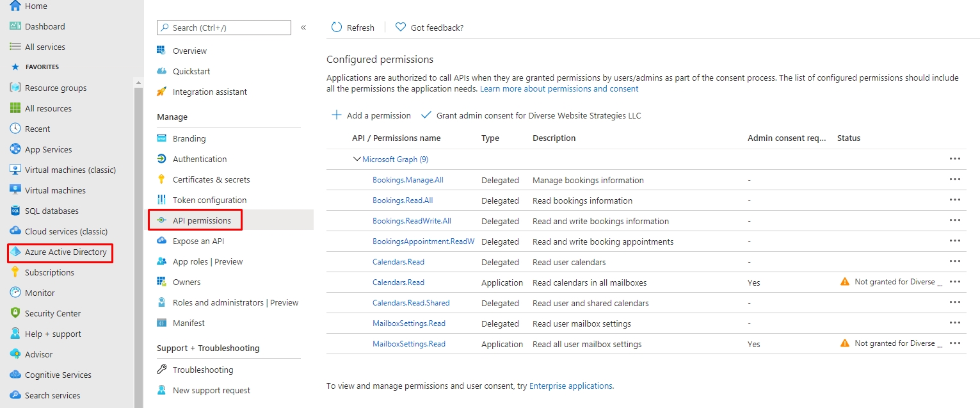Select Owners menu item
The height and width of the screenshot is (408, 980).
[x=186, y=282]
